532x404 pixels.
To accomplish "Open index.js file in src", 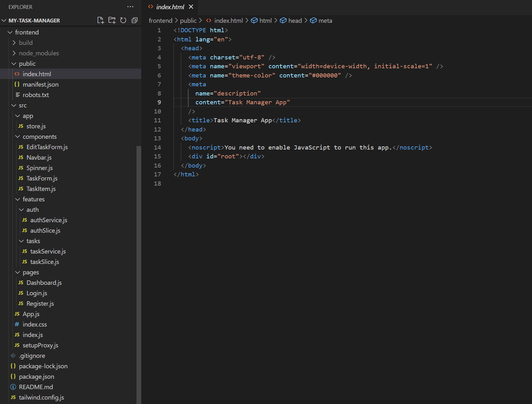I will pyautogui.click(x=70, y=335).
